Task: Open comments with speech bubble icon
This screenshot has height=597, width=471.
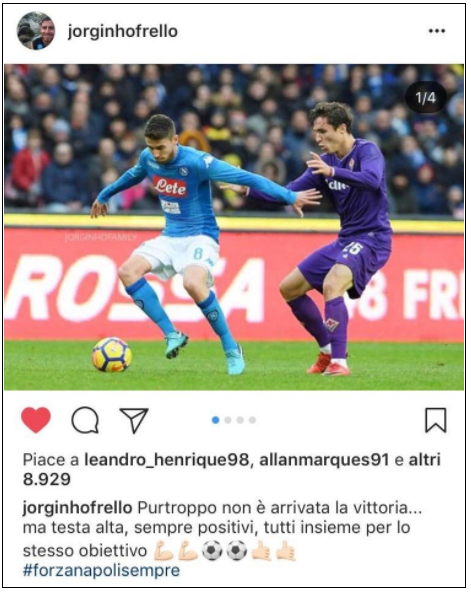Action: coord(85,420)
